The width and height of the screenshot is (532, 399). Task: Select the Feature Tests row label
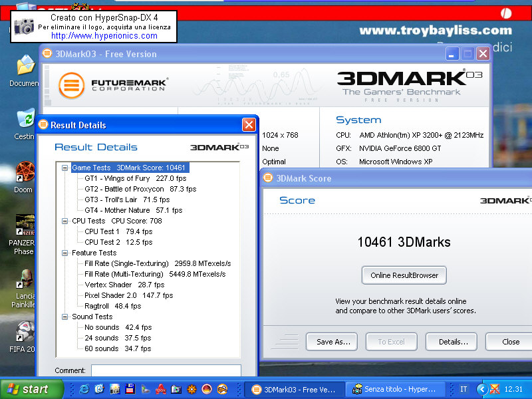94,253
